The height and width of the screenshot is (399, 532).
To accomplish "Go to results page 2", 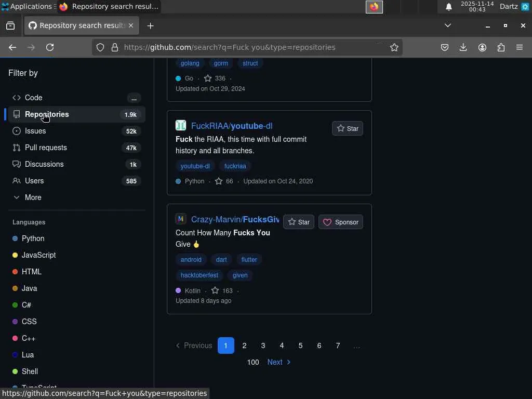I will (244, 345).
